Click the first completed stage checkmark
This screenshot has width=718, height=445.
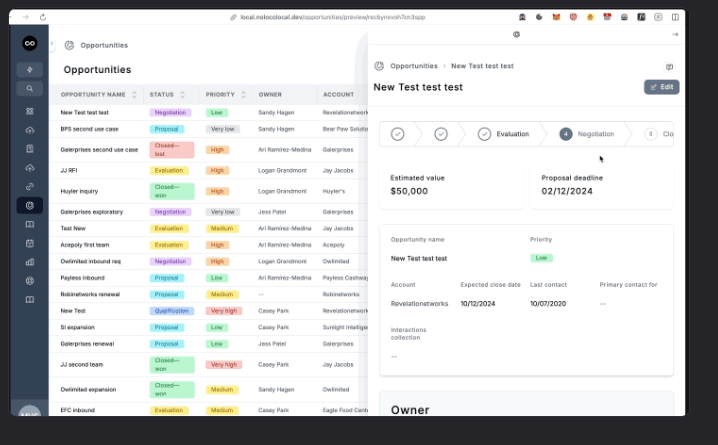(398, 134)
